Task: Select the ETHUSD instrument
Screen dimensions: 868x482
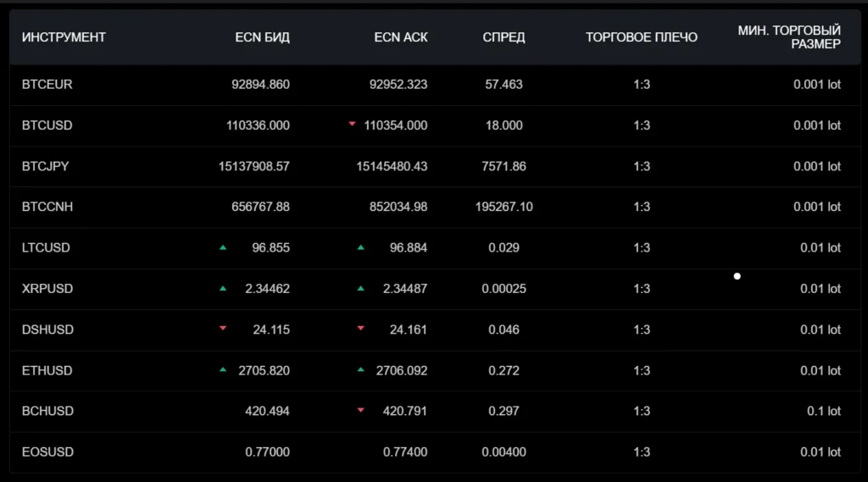Action: click(x=47, y=371)
